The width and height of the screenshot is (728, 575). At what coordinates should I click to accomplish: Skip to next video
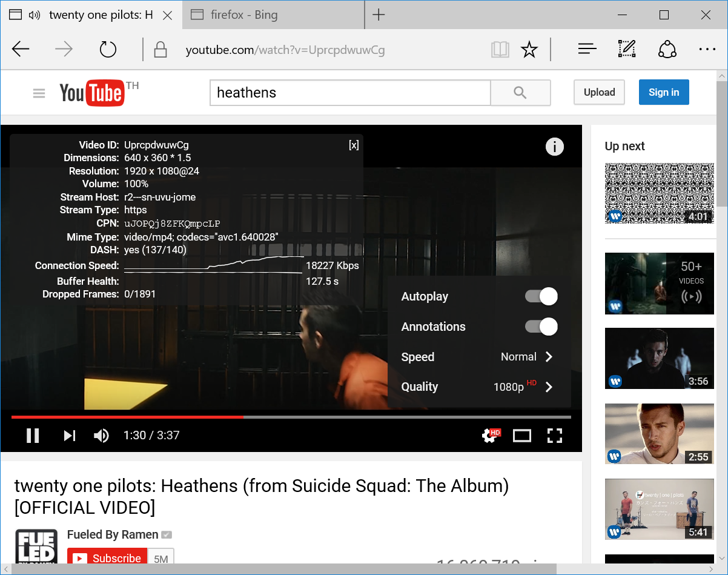(70, 436)
